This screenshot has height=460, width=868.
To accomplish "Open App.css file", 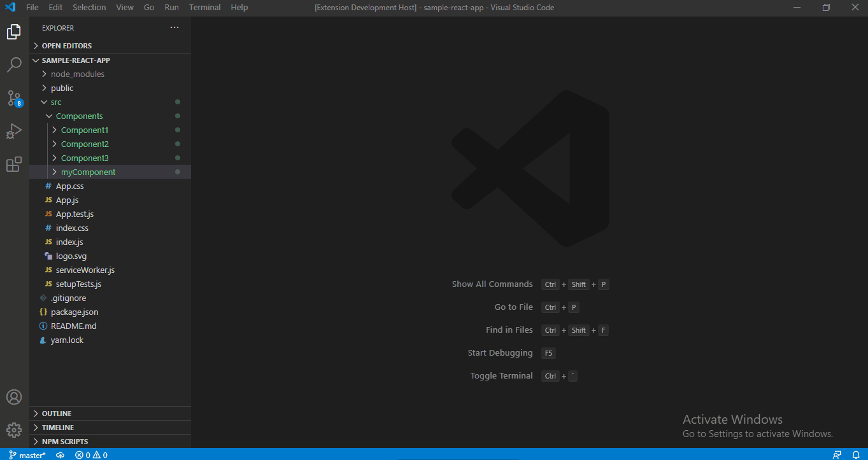I will (x=110, y=186).
